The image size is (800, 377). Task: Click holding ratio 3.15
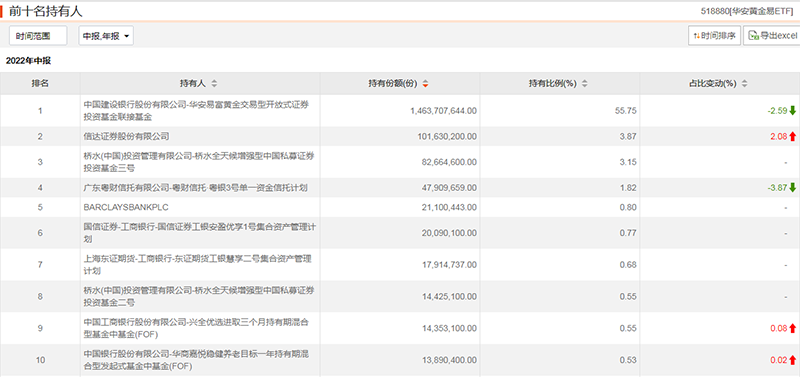pos(628,162)
